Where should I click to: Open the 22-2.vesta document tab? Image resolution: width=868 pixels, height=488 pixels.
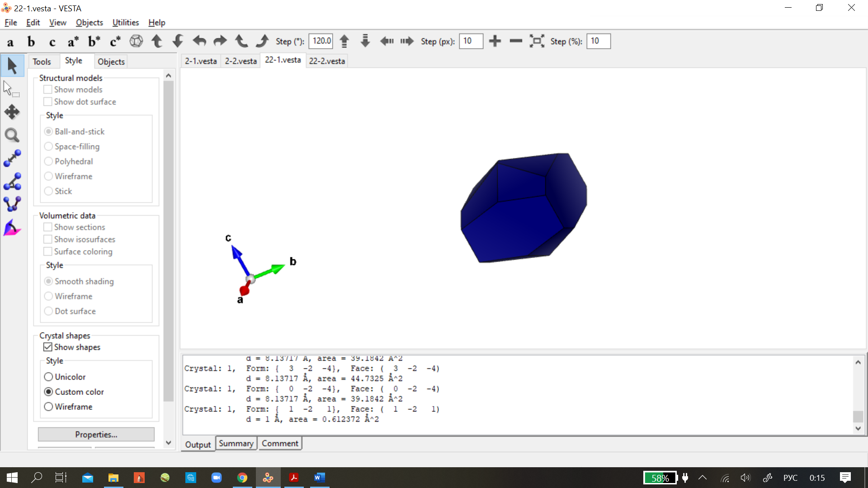click(327, 61)
